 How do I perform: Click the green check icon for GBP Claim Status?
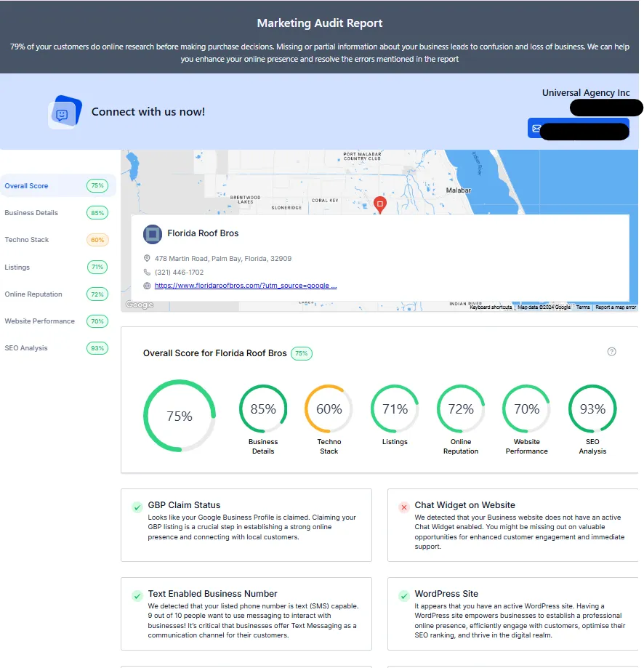pos(137,507)
